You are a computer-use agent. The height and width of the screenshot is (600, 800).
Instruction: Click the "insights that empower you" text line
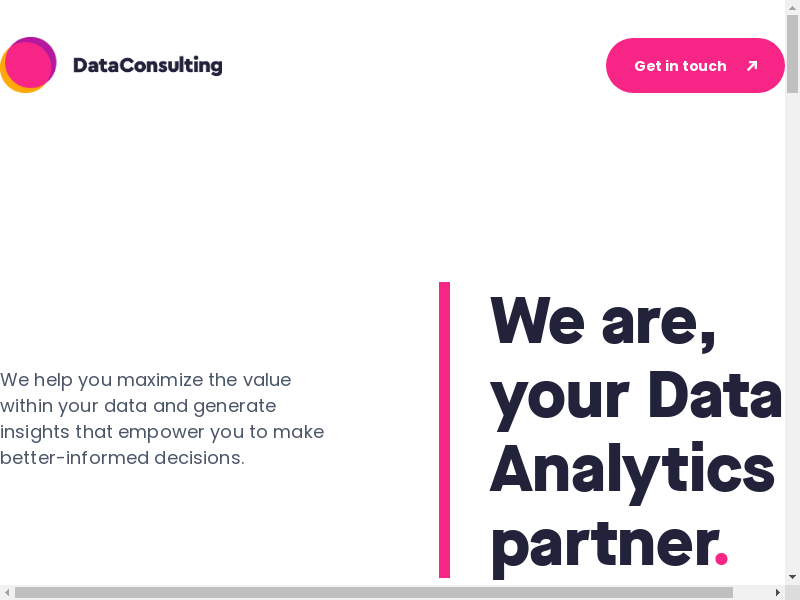coord(162,432)
